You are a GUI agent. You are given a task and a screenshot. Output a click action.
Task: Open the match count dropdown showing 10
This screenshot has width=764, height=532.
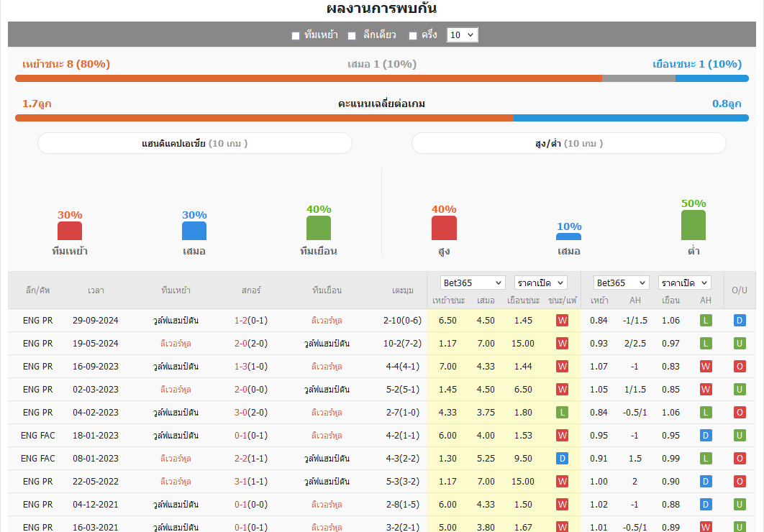coord(462,35)
